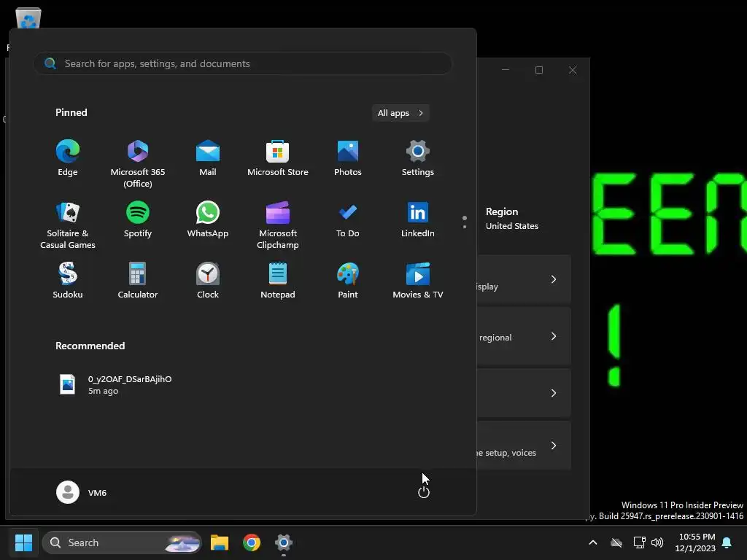
Task: Go to next page of pinned apps
Action: click(x=465, y=227)
